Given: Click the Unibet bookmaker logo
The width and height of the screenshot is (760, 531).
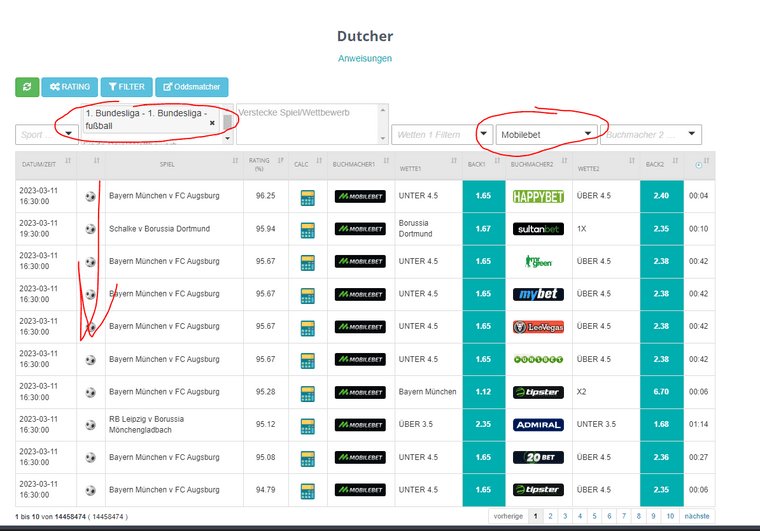Looking at the screenshot, I should point(538,359).
